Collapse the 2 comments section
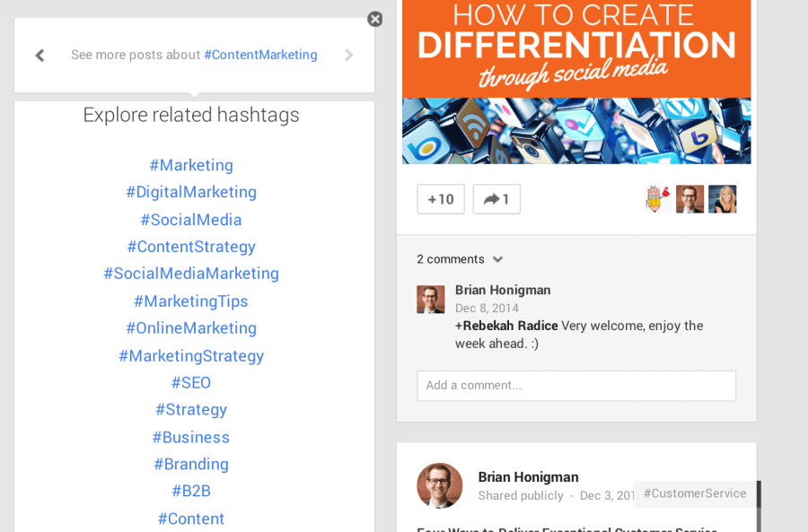Viewport: 808px width, 532px height. pyautogui.click(x=497, y=259)
